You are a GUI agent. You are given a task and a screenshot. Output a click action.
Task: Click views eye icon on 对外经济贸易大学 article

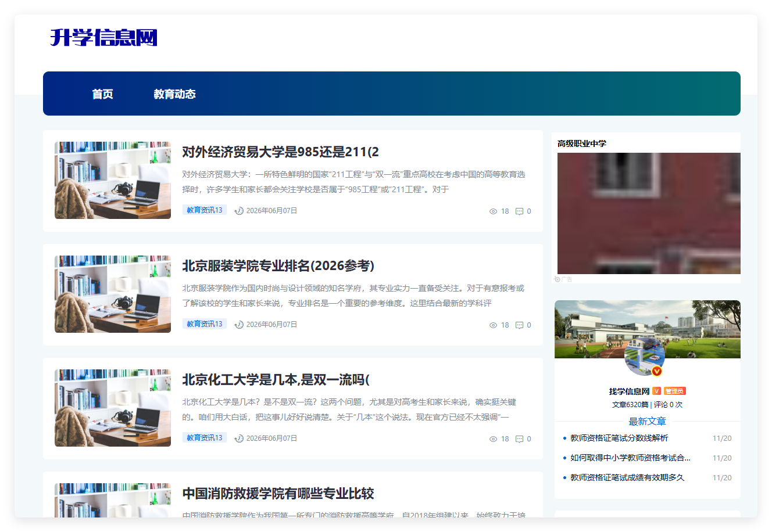tap(493, 211)
